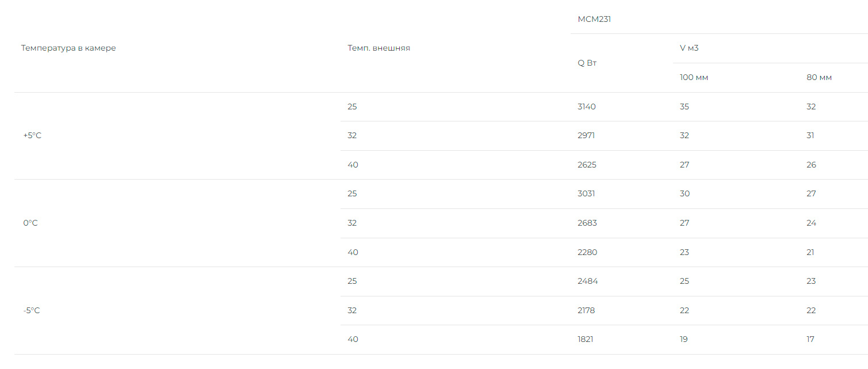Click the '80 мм' subheader
This screenshot has width=868, height=369.
pos(819,77)
